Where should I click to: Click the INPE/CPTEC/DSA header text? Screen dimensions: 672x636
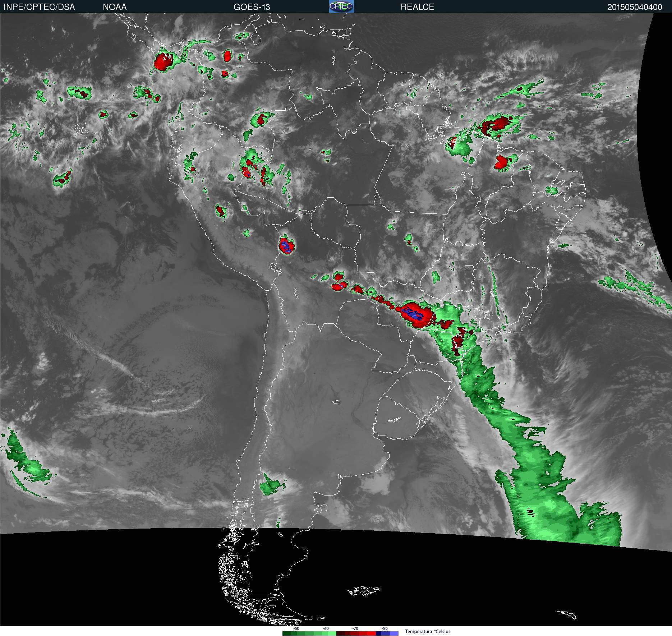(39, 7)
